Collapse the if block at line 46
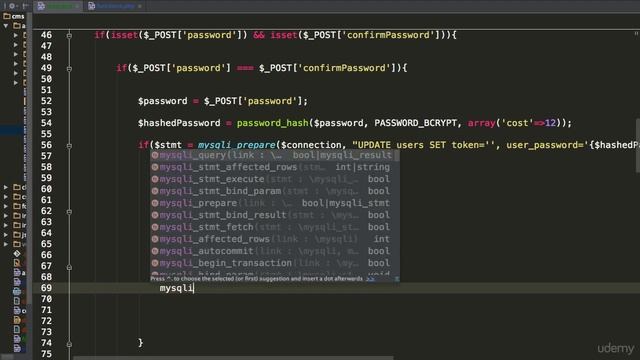Viewport: 640px width, 360px height. [x=69, y=36]
